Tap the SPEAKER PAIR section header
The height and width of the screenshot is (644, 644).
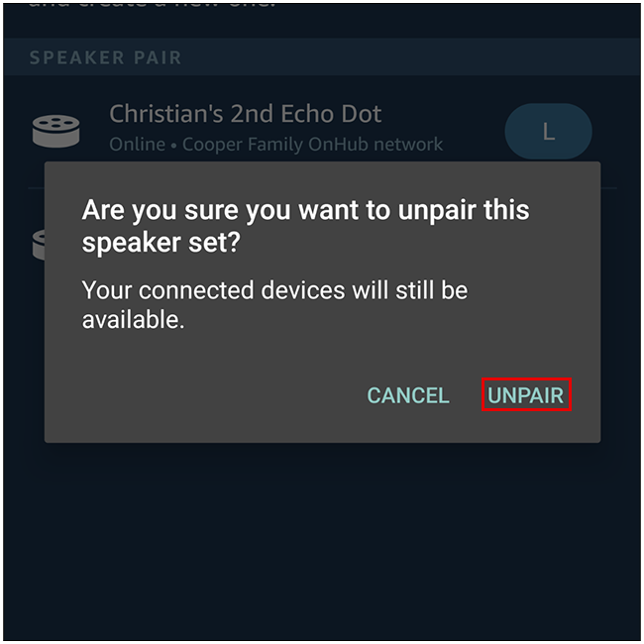106,57
